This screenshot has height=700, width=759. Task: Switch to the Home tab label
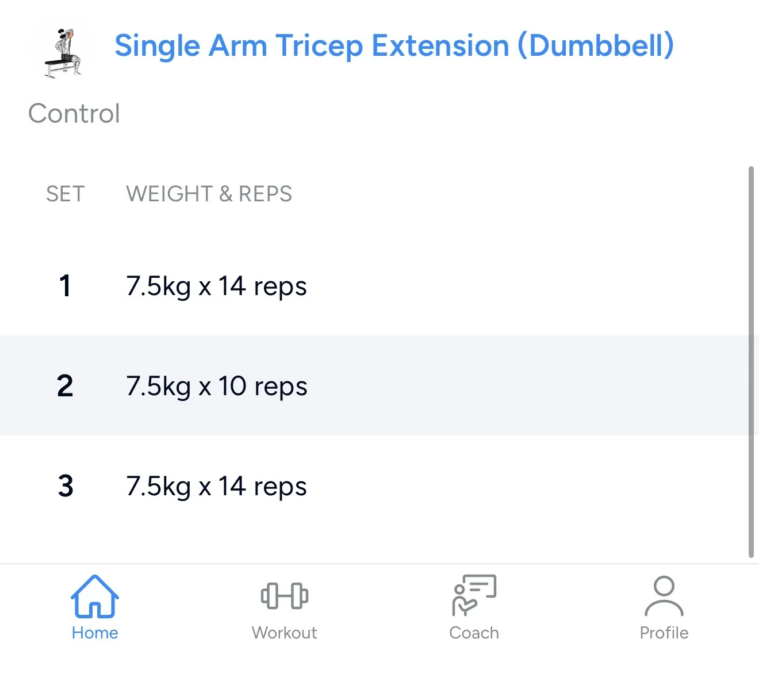click(95, 633)
